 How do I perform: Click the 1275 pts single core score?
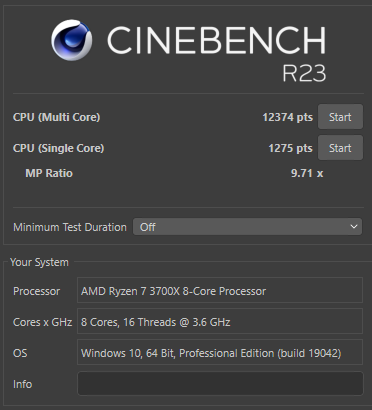click(x=290, y=148)
